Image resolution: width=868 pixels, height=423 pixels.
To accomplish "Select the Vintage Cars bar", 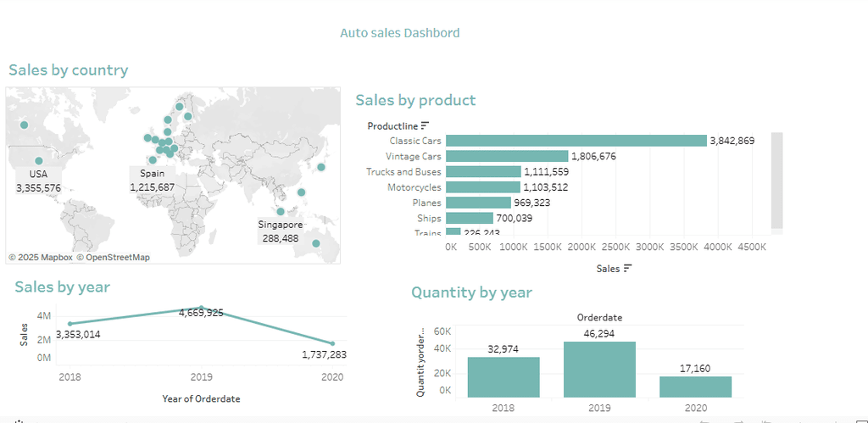I will (x=506, y=156).
